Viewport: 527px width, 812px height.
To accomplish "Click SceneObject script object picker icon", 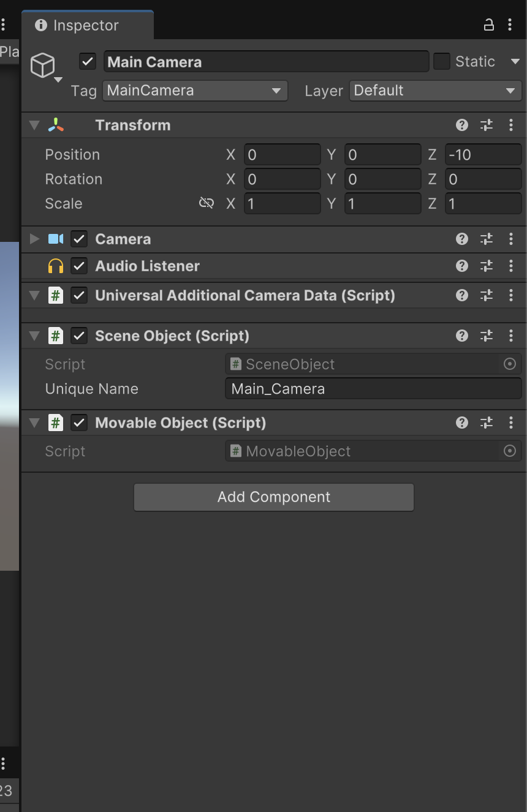I will pyautogui.click(x=509, y=364).
